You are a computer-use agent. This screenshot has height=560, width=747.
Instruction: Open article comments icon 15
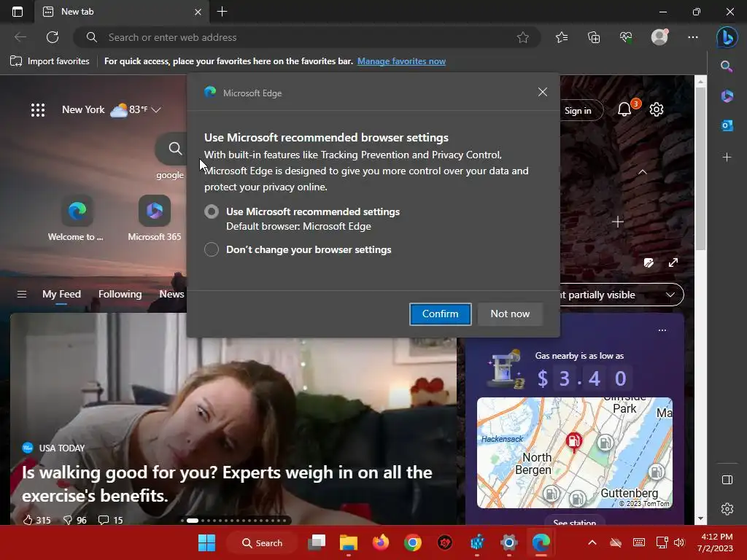[x=110, y=520]
